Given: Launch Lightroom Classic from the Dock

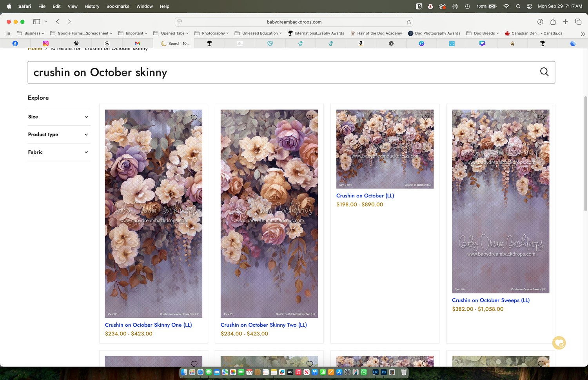Looking at the screenshot, I should [x=376, y=372].
